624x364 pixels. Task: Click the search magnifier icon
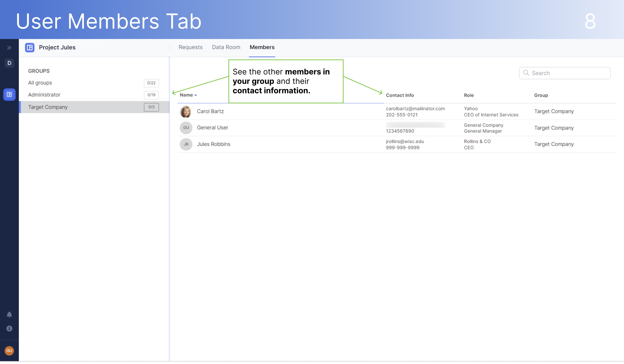pos(526,73)
